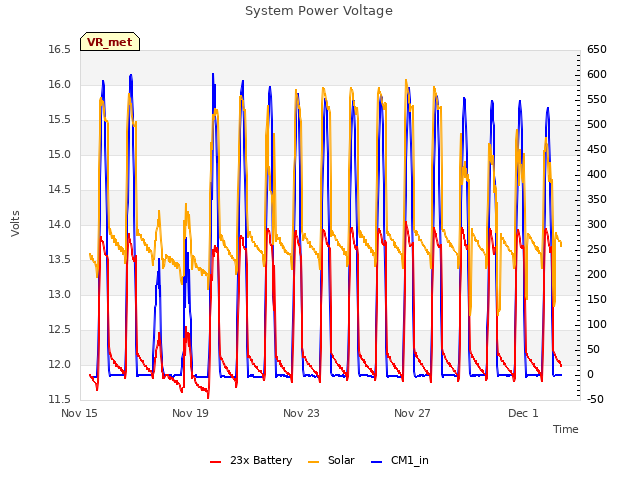Click the 14.5 value on left axis
640x480 pixels.
59,189
